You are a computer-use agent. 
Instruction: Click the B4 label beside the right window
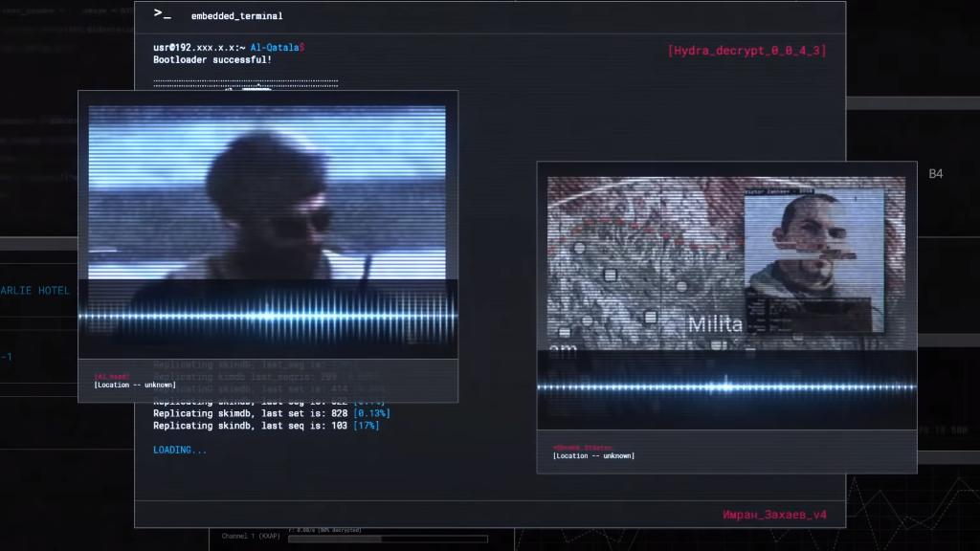(936, 174)
